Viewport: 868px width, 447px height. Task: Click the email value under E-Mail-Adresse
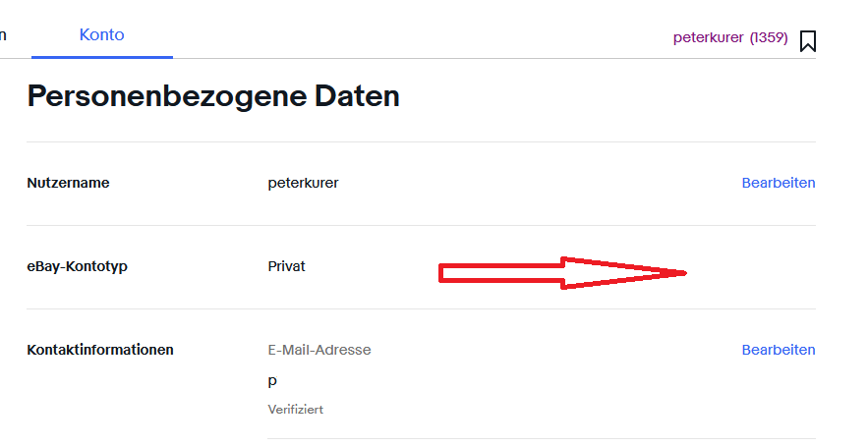tap(272, 381)
